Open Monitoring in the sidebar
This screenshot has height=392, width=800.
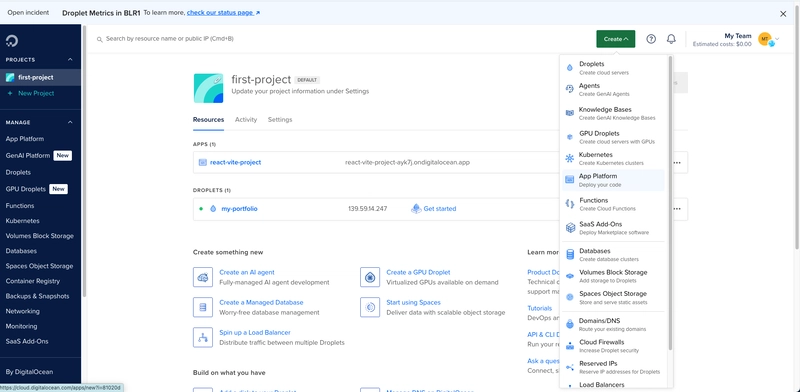coord(21,326)
